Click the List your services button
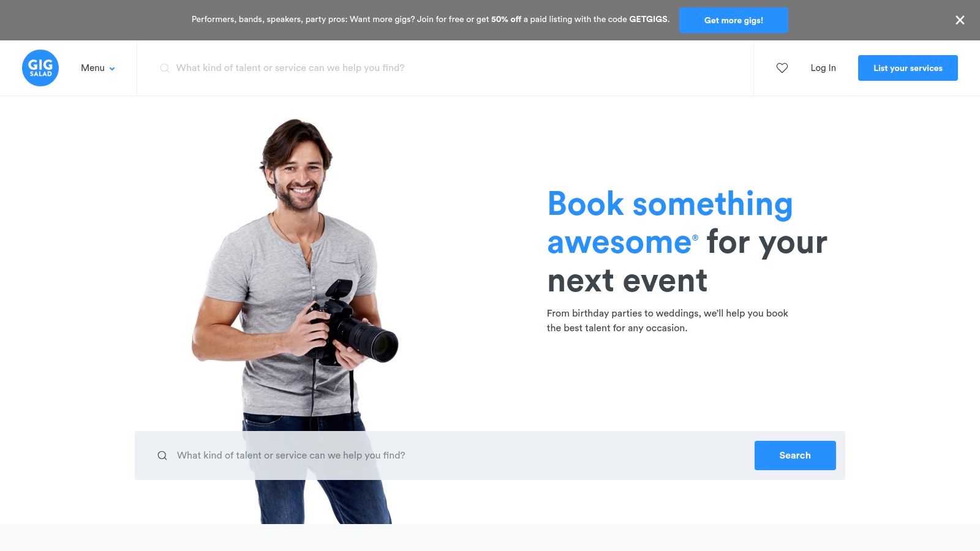 pyautogui.click(x=908, y=68)
